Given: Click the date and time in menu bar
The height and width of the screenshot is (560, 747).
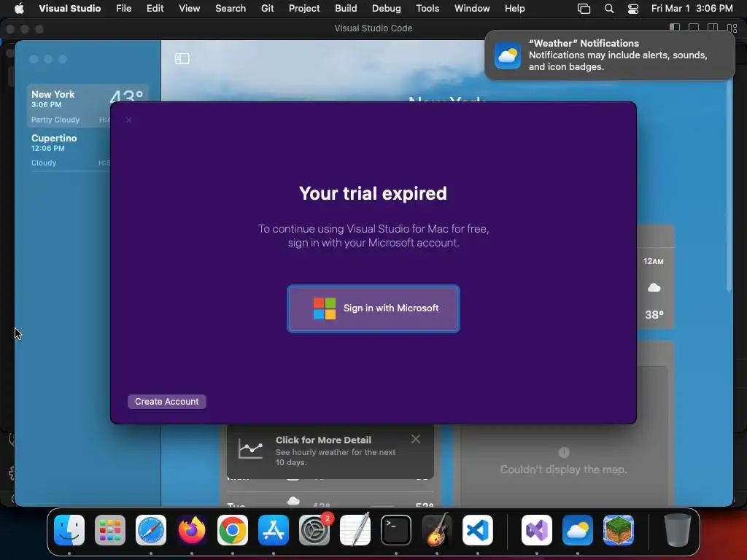Looking at the screenshot, I should 692,8.
